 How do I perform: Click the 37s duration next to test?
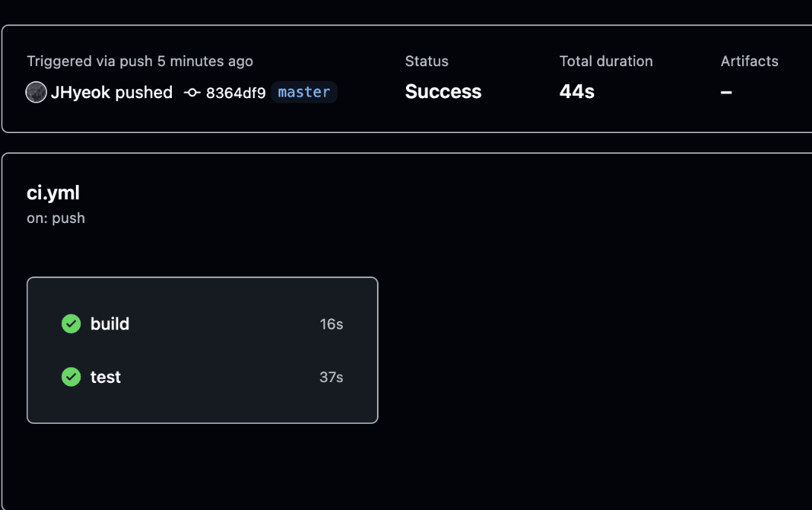click(332, 377)
